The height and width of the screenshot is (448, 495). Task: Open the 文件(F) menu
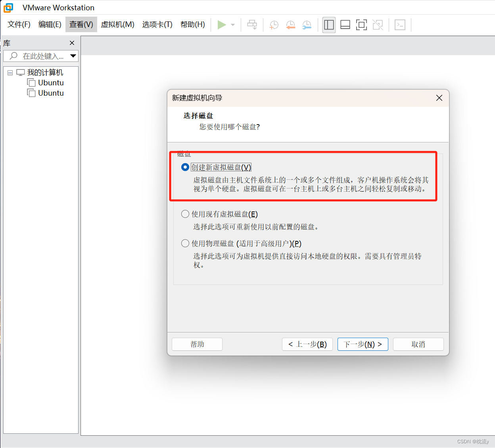pyautogui.click(x=19, y=25)
